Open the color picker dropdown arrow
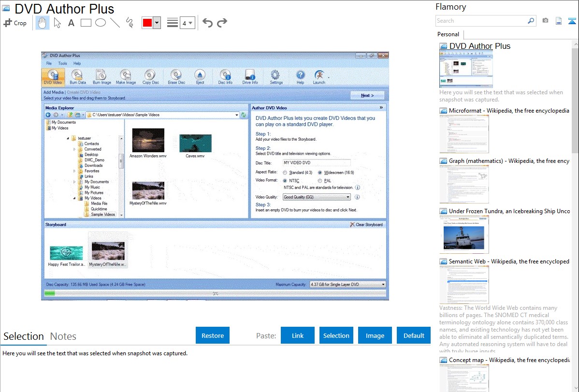Image resolution: width=579 pixels, height=392 pixels. click(x=157, y=23)
